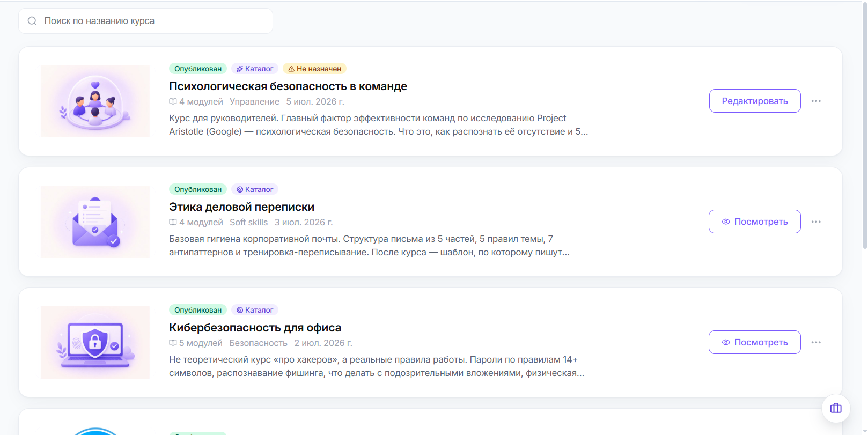Open the three-dot menu for 'Этика деловой переписки'
Viewport: 868px width, 435px height.
[816, 222]
